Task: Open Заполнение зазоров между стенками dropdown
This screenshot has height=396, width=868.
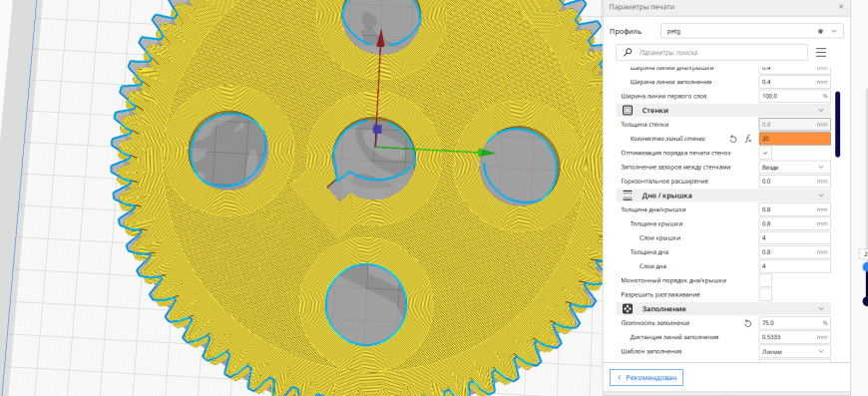Action: coord(794,167)
